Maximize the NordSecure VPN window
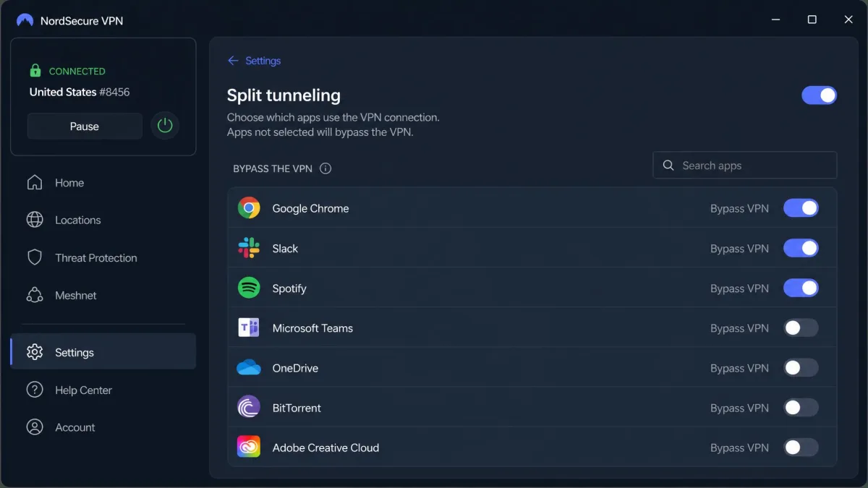The image size is (868, 488). coord(812,20)
